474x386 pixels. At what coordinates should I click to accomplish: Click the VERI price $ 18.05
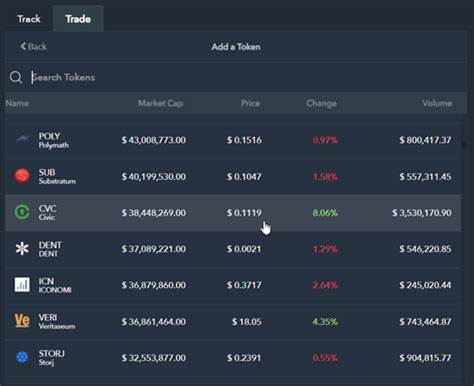tap(247, 322)
